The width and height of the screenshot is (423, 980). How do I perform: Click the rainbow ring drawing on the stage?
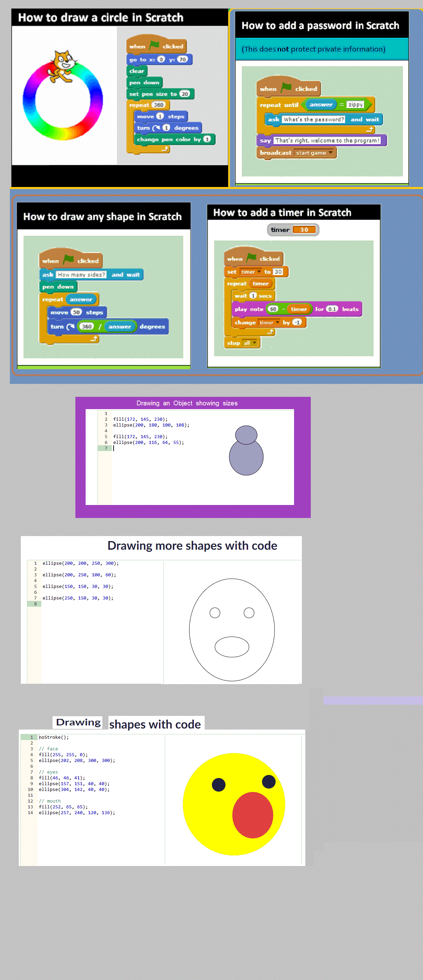[x=63, y=100]
